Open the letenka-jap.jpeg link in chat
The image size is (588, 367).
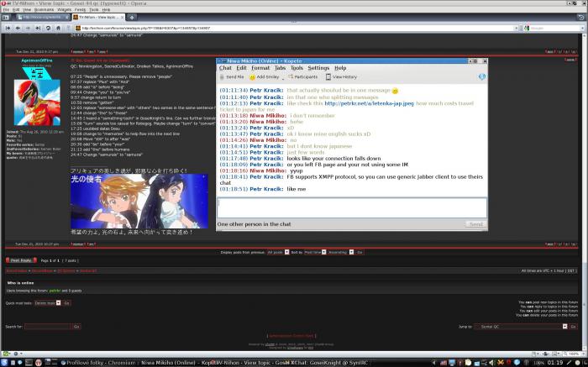369,103
